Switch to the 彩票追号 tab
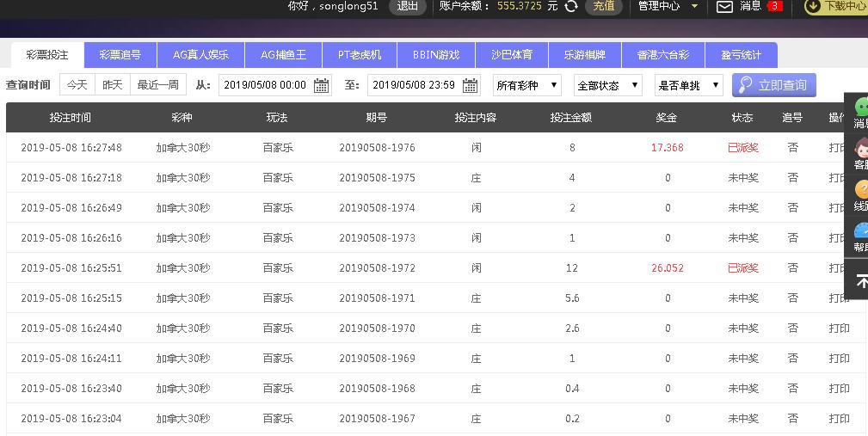This screenshot has width=868, height=436. coord(120,55)
